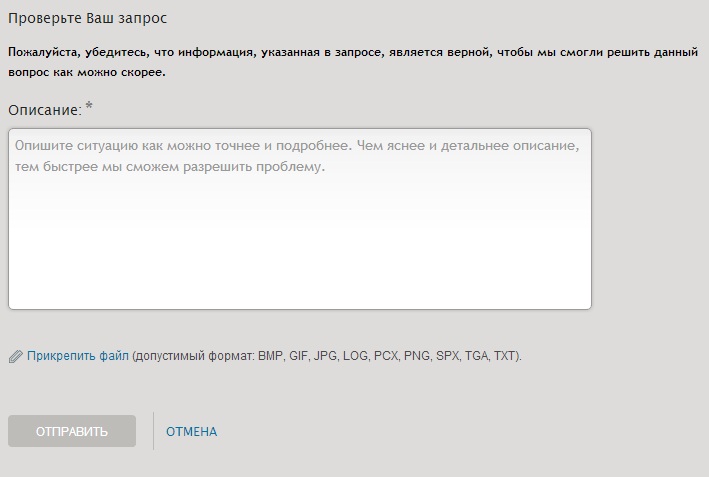The height and width of the screenshot is (477, 709).
Task: Click SPX in the allowed formats list
Action: point(454,356)
